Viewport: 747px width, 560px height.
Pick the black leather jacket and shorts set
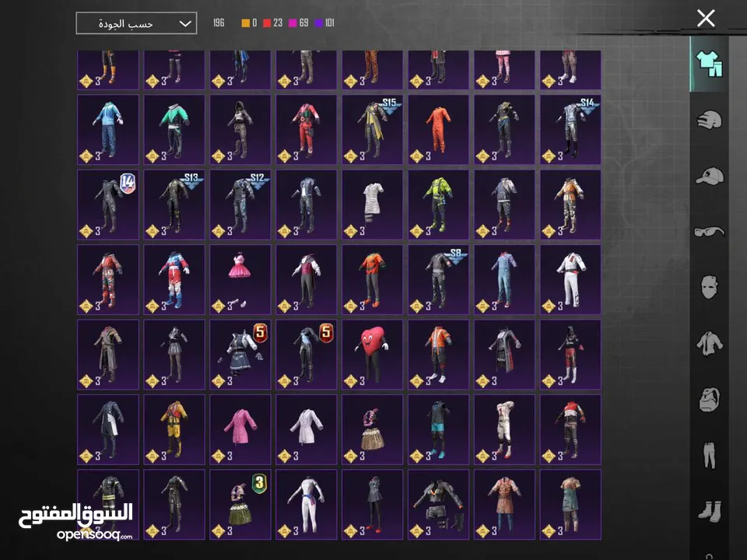click(x=438, y=504)
